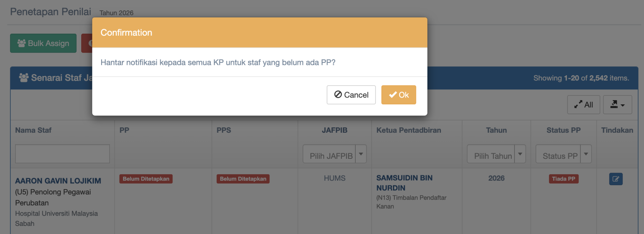Click the Status PP column header
Viewport: 644px width, 234px height.
563,130
